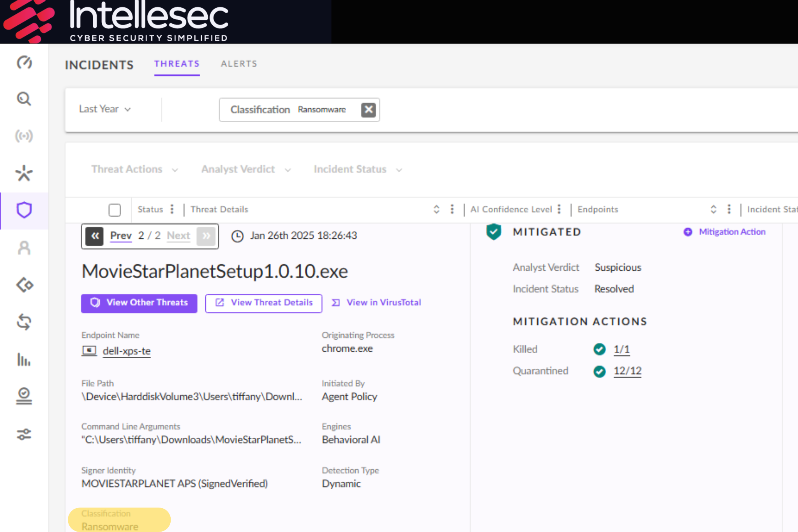Click the truncated File Path value

click(x=192, y=396)
